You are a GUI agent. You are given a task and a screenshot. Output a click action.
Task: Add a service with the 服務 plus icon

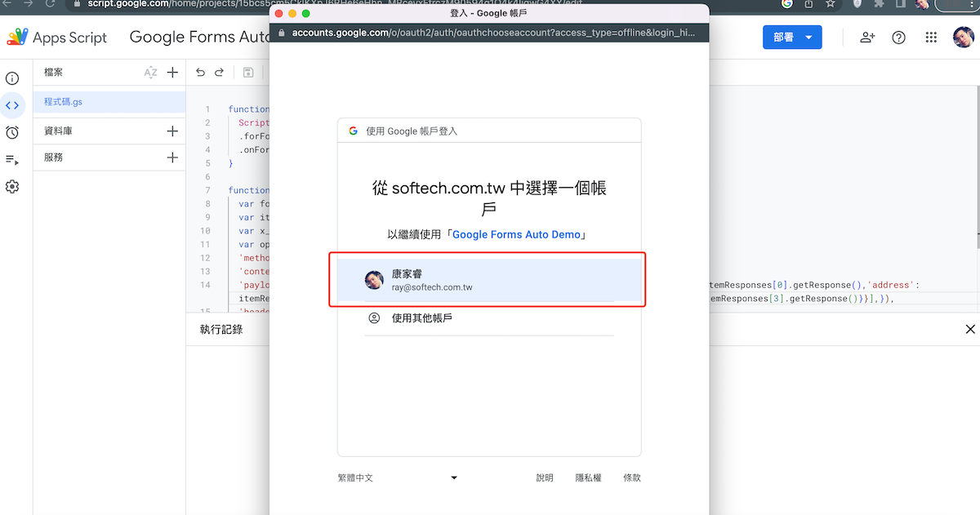172,158
